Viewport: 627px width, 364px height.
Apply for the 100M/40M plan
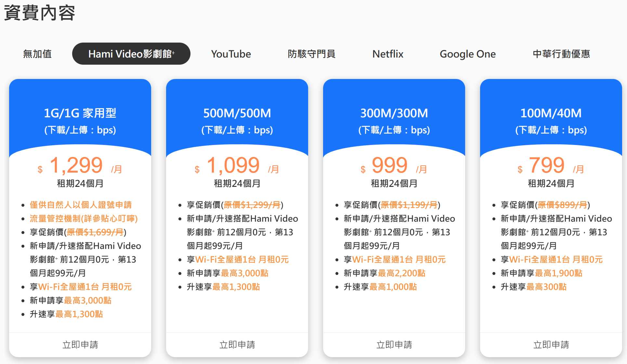(x=551, y=344)
